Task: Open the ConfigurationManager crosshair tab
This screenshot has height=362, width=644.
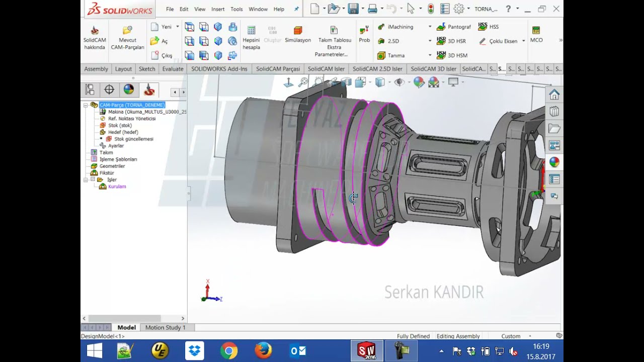Action: point(109,90)
